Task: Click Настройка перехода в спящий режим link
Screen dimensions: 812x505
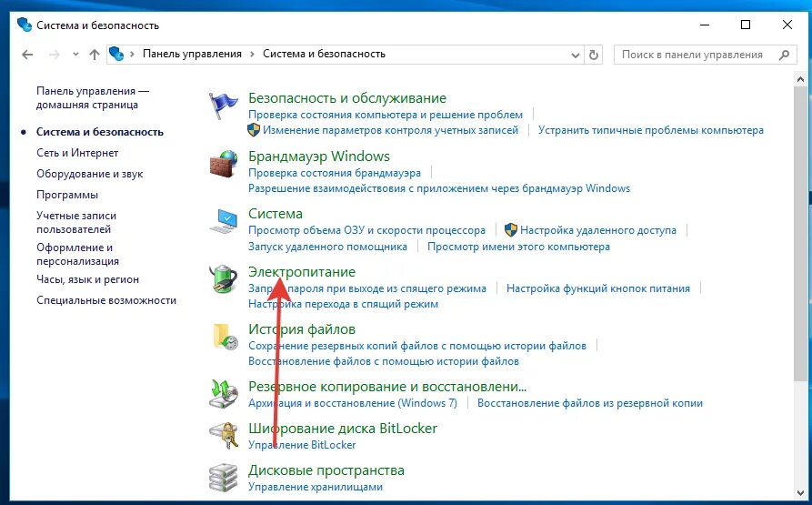Action: [344, 304]
